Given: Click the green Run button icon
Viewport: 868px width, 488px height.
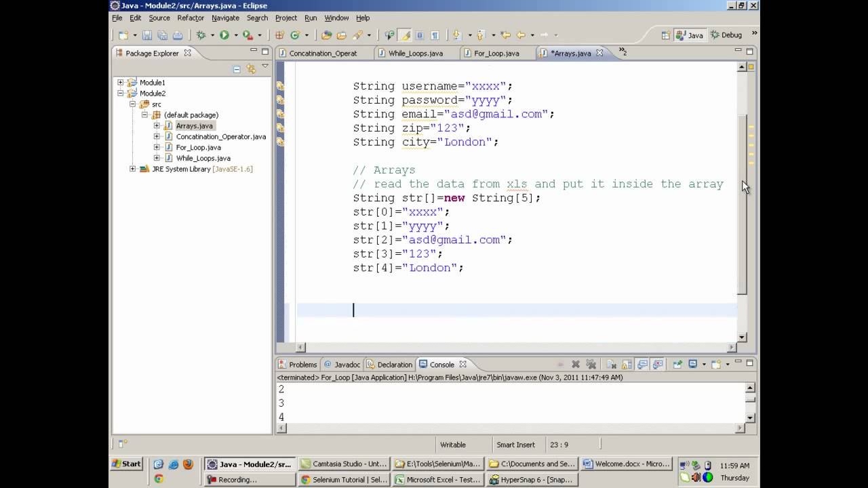Looking at the screenshot, I should [x=224, y=35].
